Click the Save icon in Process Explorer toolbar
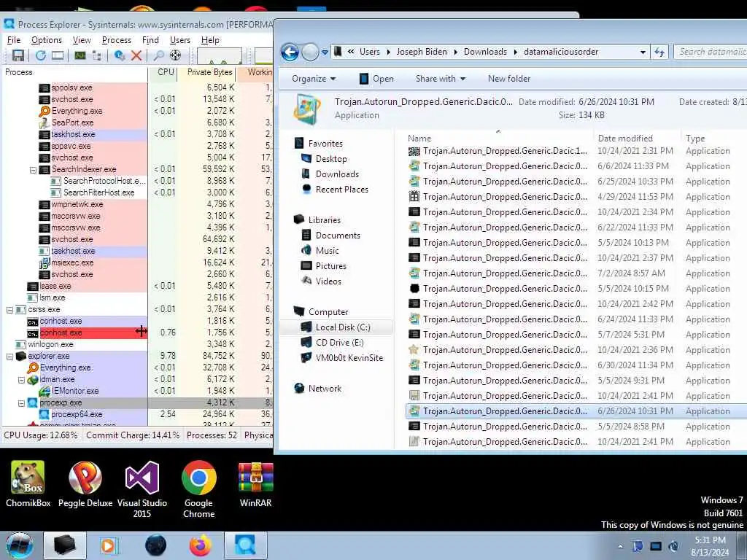 [x=18, y=55]
